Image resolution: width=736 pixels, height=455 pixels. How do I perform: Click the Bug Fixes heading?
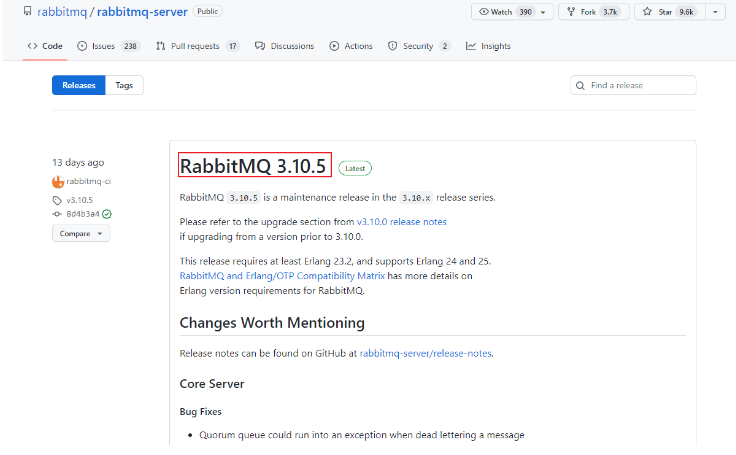[x=200, y=412]
